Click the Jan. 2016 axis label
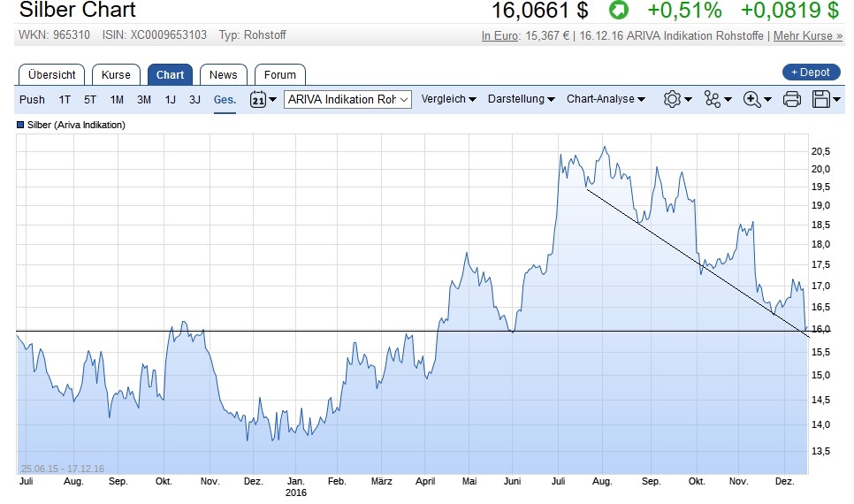 coord(296,486)
